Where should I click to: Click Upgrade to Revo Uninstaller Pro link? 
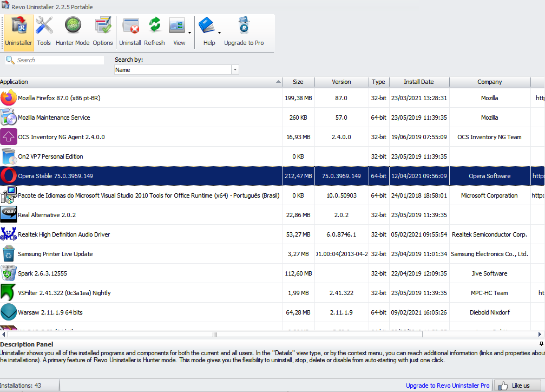(x=448, y=386)
